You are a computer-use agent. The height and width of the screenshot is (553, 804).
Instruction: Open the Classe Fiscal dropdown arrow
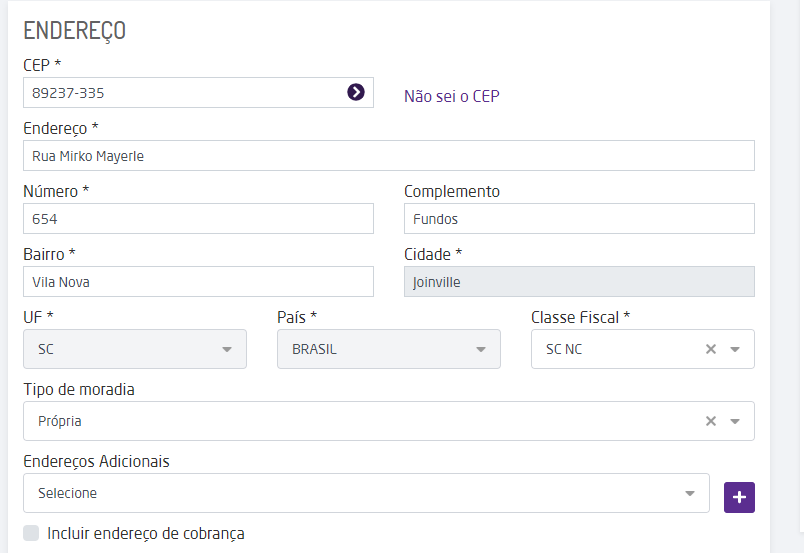735,349
